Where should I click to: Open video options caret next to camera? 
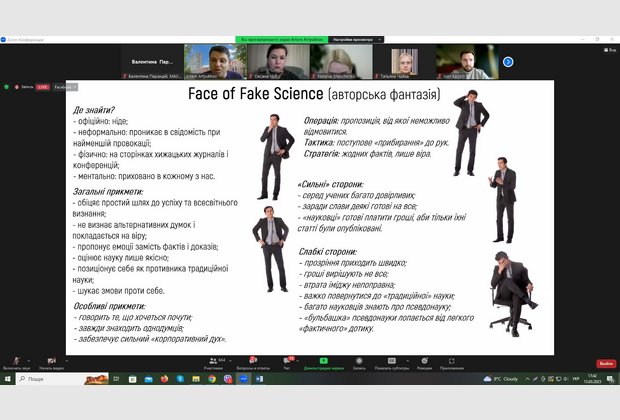click(x=67, y=361)
